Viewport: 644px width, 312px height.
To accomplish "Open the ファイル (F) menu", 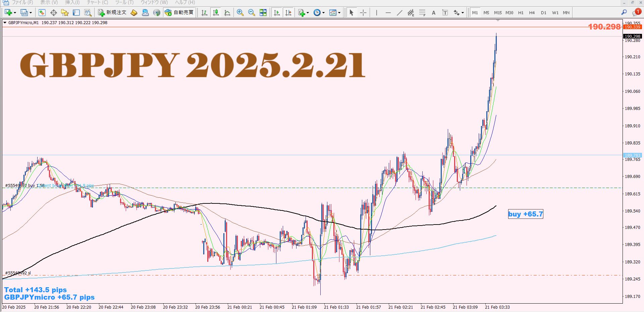I will point(22,2).
